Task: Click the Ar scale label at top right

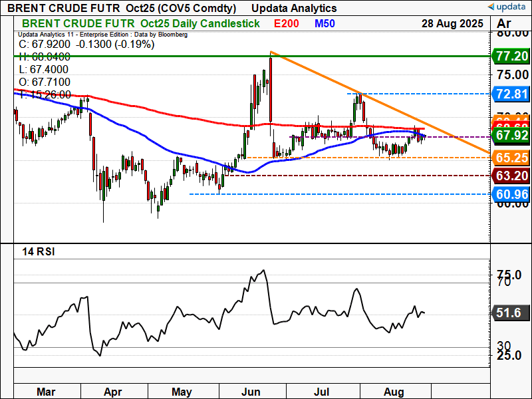Action: tap(504, 23)
